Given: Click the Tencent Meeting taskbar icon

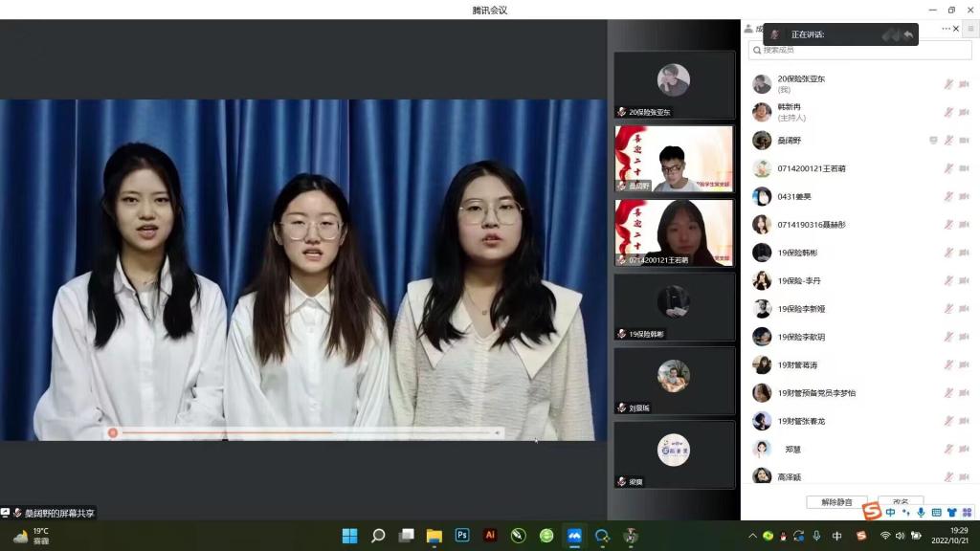Looking at the screenshot, I should 574,536.
